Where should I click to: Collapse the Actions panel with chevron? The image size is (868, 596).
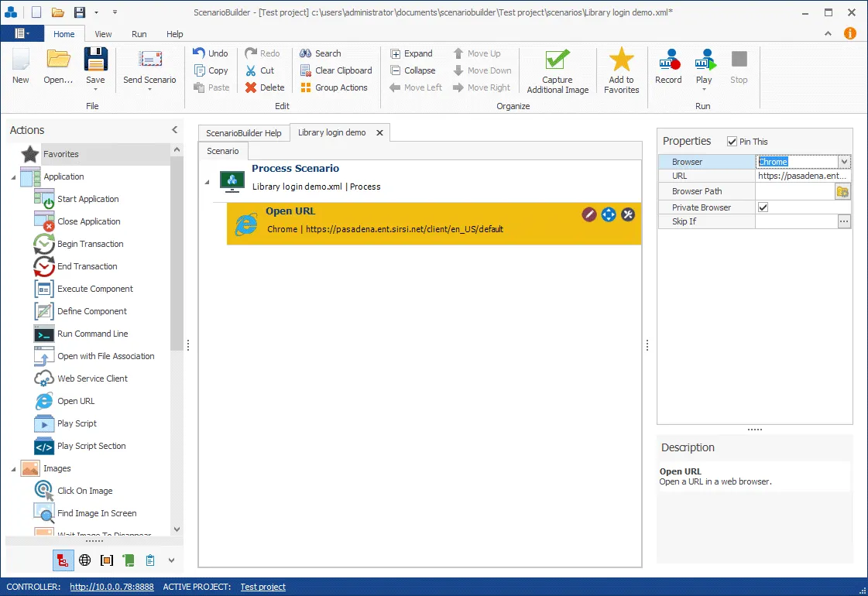coord(174,129)
